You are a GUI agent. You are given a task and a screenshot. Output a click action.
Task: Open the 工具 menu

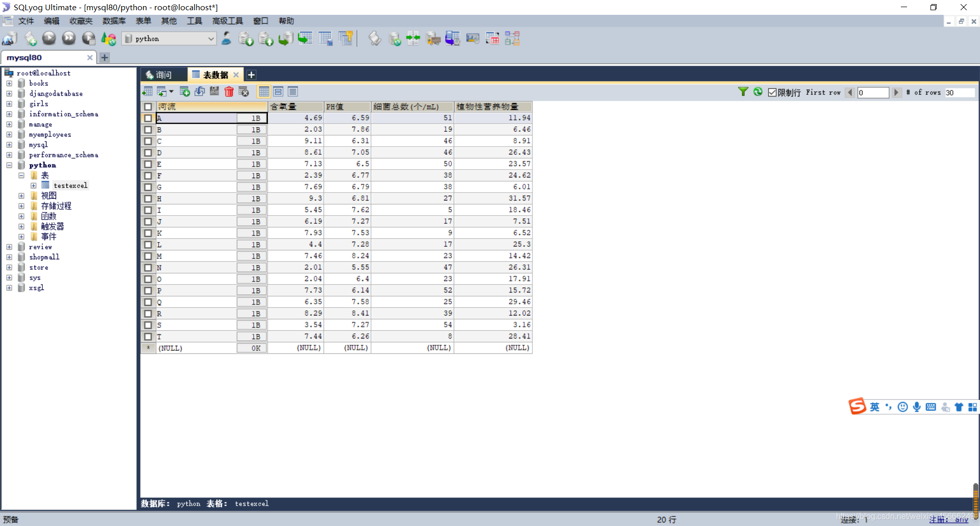pyautogui.click(x=194, y=21)
